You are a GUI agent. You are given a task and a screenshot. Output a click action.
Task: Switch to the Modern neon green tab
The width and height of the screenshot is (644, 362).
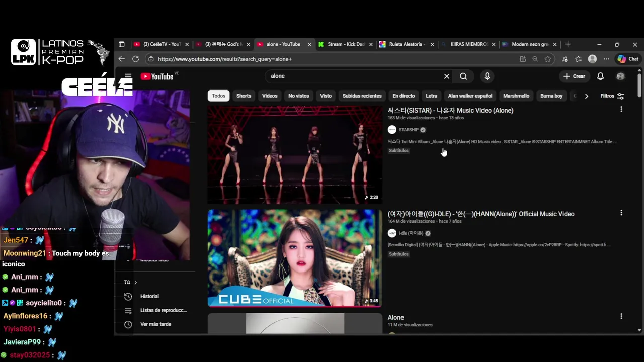pyautogui.click(x=529, y=44)
